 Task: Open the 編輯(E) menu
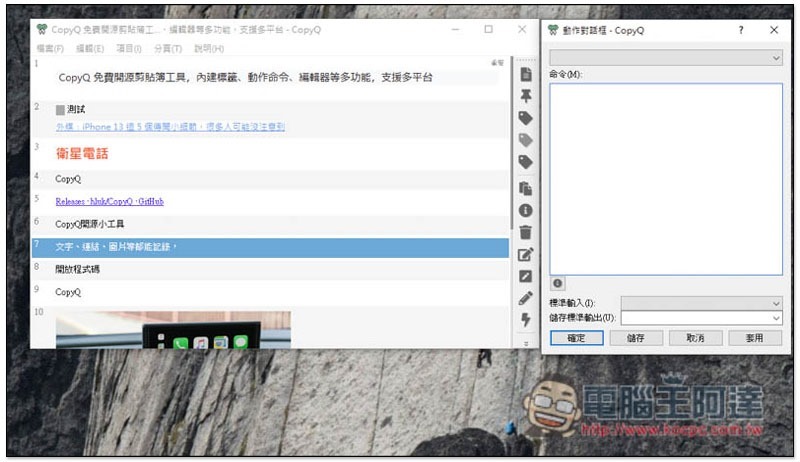pyautogui.click(x=90, y=48)
